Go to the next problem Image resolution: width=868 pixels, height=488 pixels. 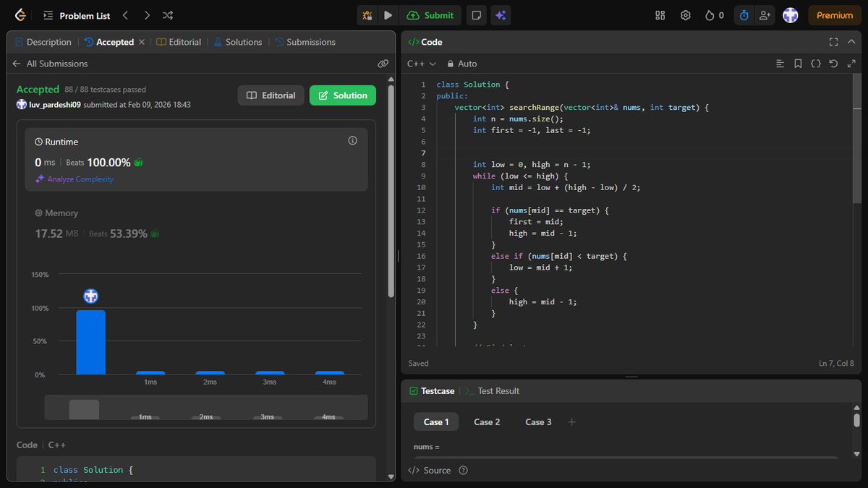coord(147,14)
